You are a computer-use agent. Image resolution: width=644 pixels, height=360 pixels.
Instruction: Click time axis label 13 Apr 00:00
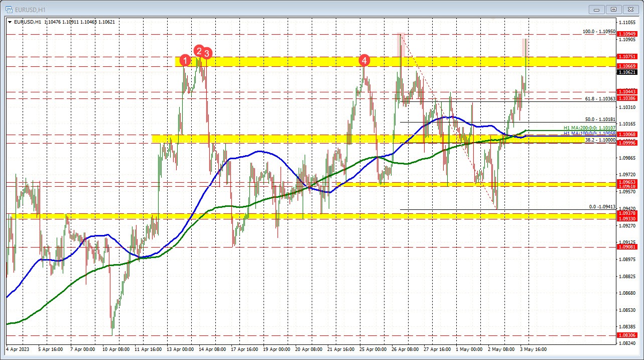[180, 348]
